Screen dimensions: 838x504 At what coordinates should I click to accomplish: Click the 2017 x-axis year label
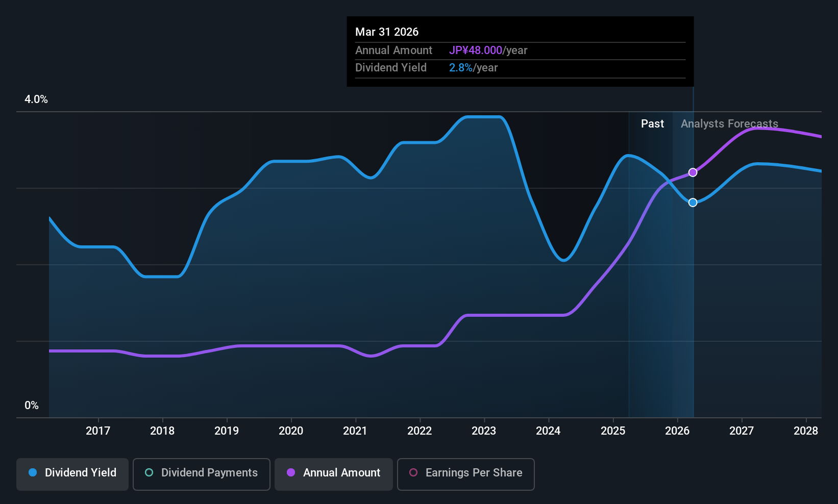98,431
